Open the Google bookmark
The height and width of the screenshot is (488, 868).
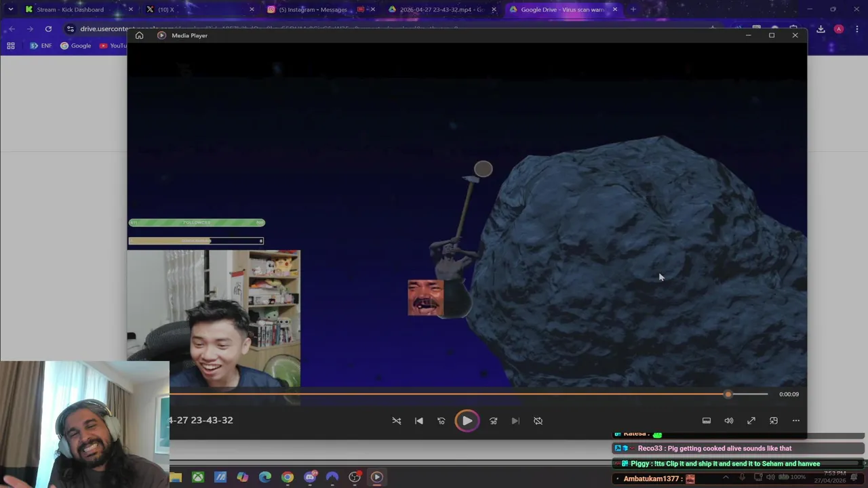[75, 45]
